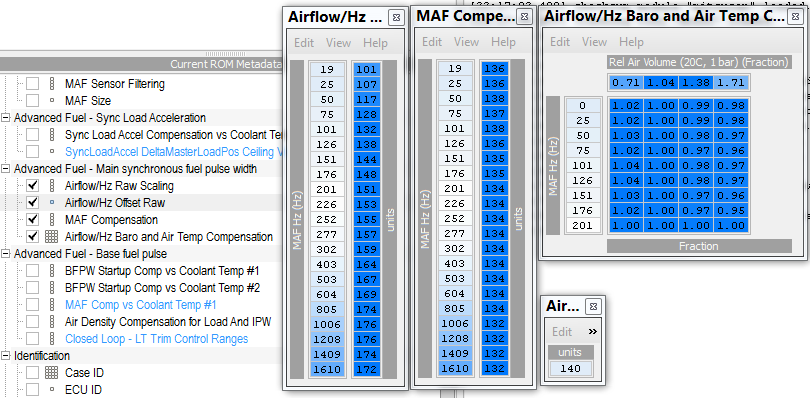The height and width of the screenshot is (398, 810).
Task: Close the small Air... offset window
Action: point(594,307)
